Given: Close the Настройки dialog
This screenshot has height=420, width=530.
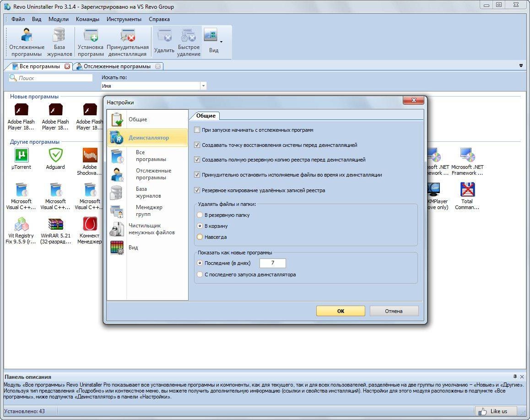Looking at the screenshot, I should (413, 100).
